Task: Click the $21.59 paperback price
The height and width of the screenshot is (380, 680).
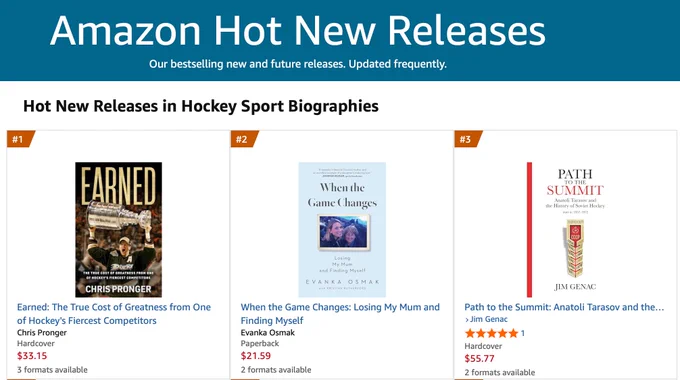Action: [x=256, y=356]
